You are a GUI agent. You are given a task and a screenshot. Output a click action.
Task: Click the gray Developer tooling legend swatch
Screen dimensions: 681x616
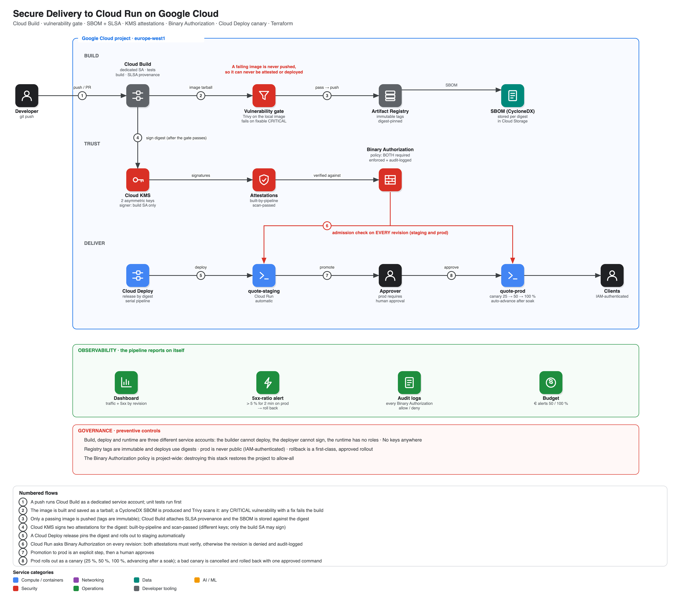(136, 588)
